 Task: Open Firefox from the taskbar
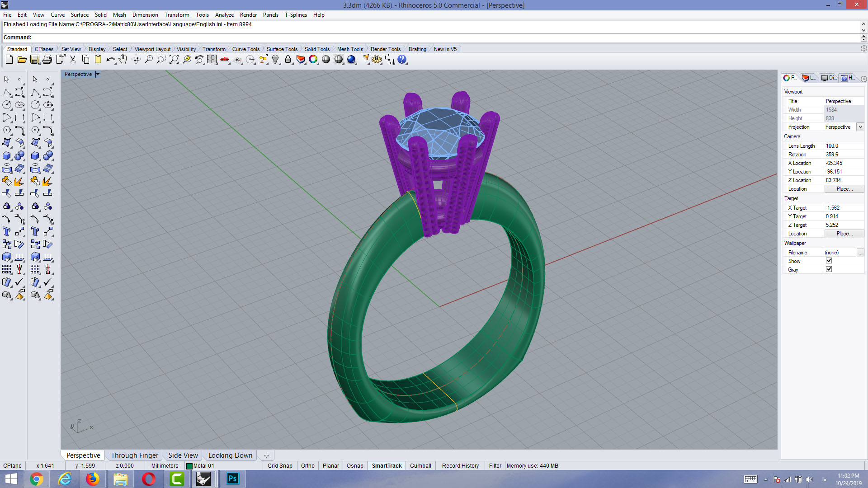[x=93, y=479]
